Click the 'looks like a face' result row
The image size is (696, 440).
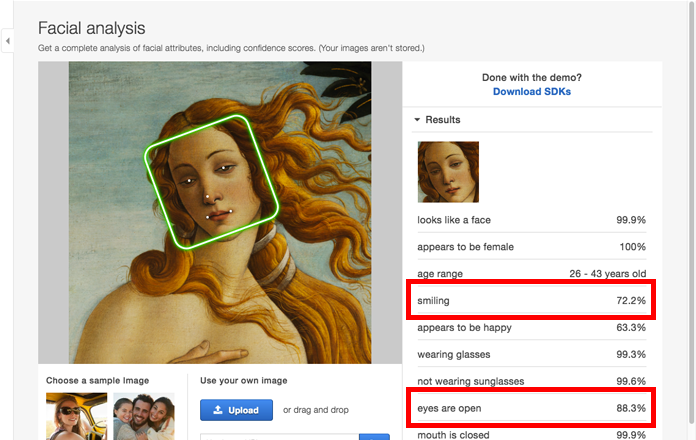coord(531,220)
